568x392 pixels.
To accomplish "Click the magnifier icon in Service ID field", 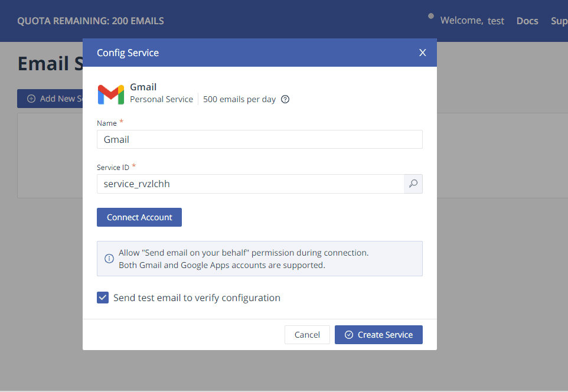I will (413, 184).
